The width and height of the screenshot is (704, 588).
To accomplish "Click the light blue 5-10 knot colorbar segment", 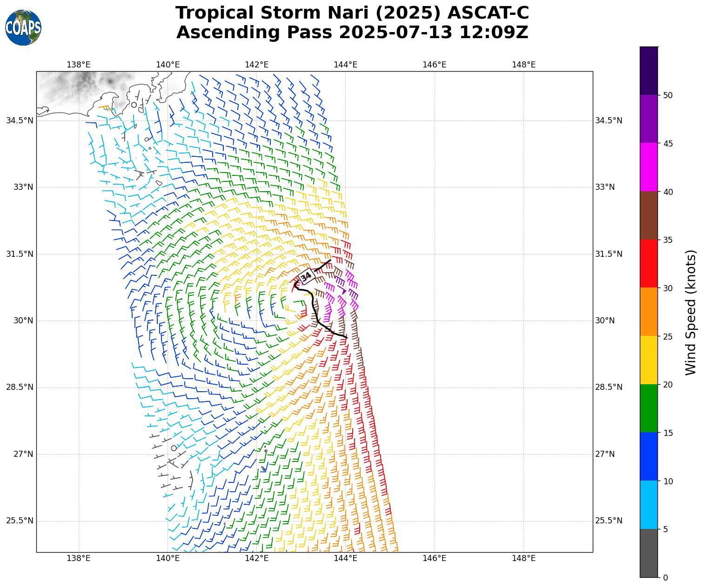I will click(x=649, y=505).
